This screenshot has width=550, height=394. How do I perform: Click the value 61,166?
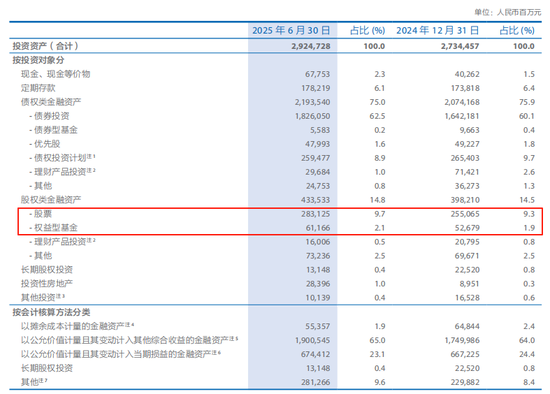pyautogui.click(x=318, y=228)
